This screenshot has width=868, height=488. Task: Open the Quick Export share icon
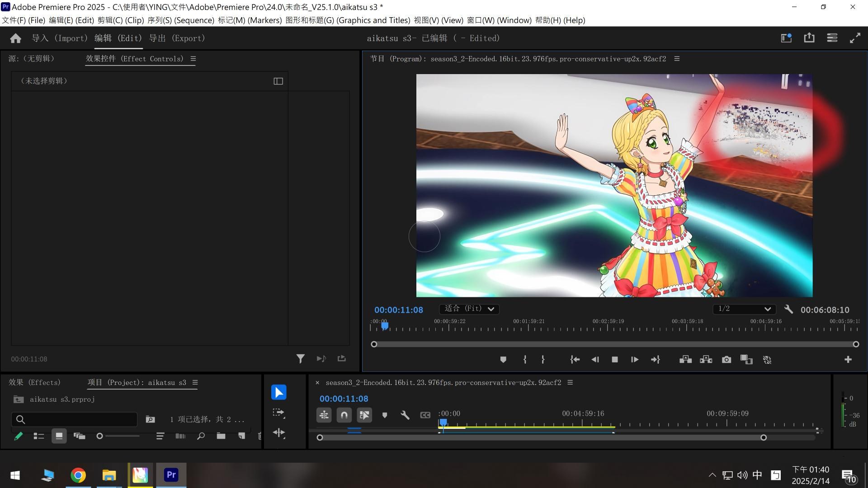click(809, 38)
